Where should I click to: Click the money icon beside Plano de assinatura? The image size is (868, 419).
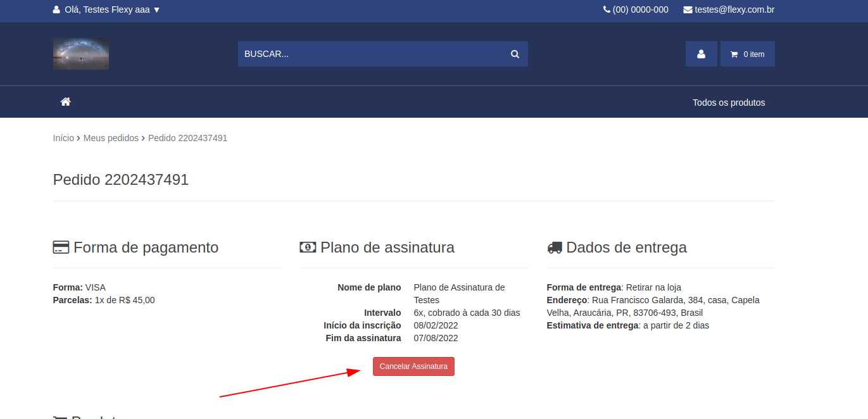tap(308, 247)
